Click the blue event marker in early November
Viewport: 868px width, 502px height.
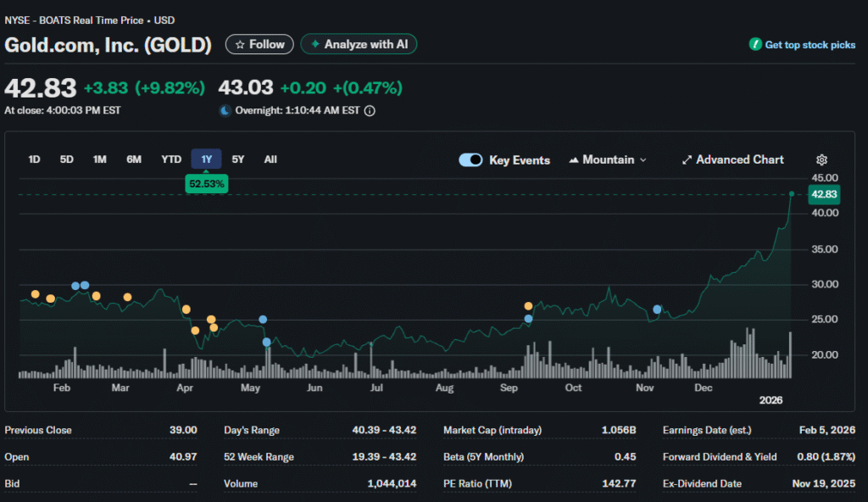point(658,310)
